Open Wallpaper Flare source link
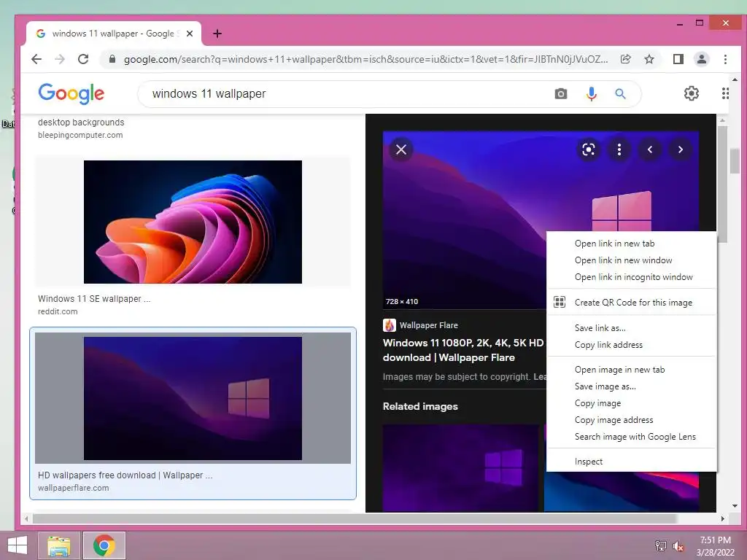The width and height of the screenshot is (747, 560). 421,325
